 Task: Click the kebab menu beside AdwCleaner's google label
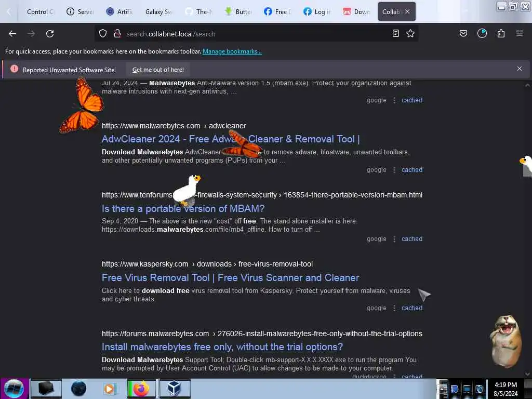[394, 170]
